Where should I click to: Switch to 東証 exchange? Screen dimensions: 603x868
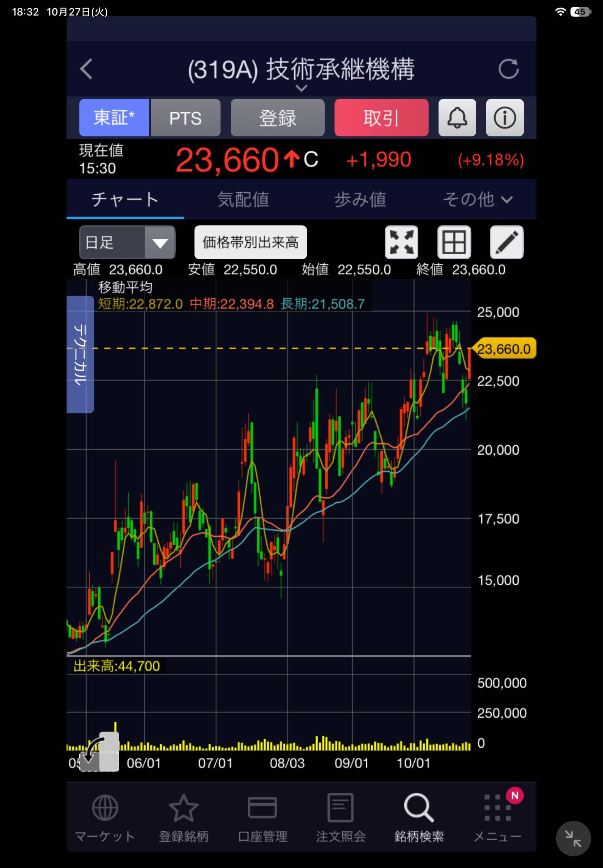(114, 118)
